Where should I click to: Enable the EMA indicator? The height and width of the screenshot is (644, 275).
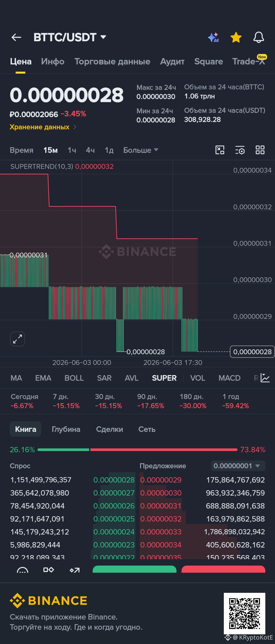coord(43,378)
